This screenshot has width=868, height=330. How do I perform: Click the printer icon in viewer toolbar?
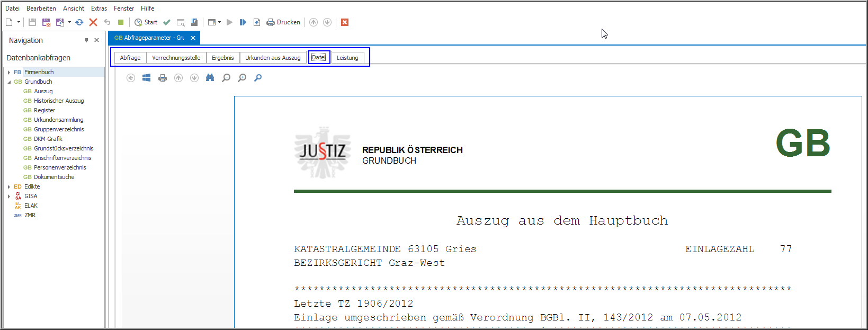point(163,78)
